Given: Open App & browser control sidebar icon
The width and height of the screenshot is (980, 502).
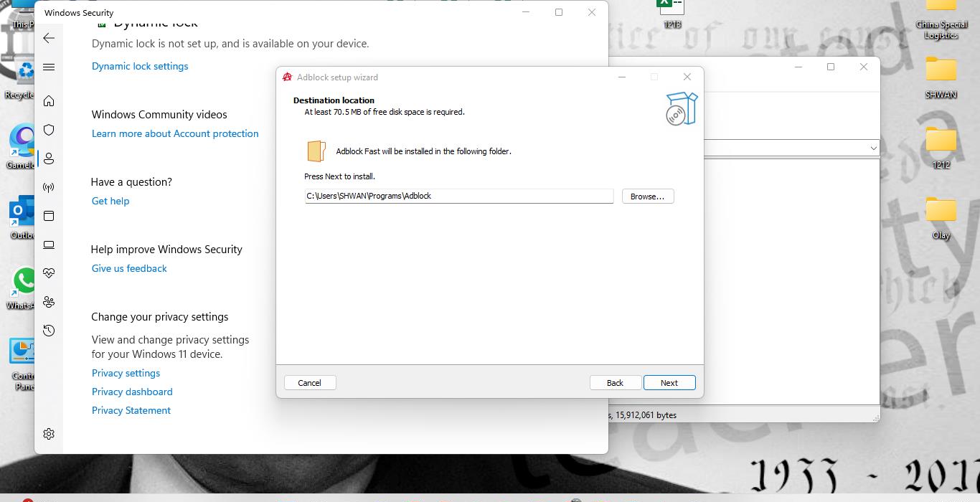Looking at the screenshot, I should 49,216.
